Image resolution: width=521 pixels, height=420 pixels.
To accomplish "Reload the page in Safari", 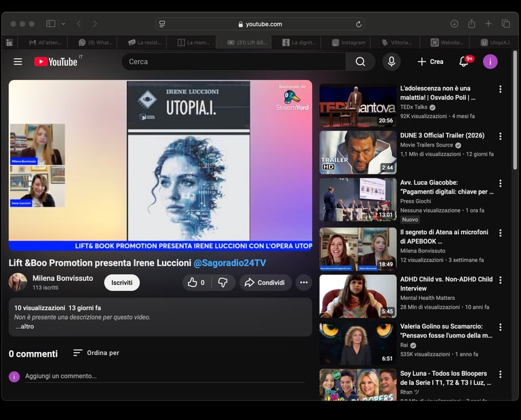I will (358, 24).
